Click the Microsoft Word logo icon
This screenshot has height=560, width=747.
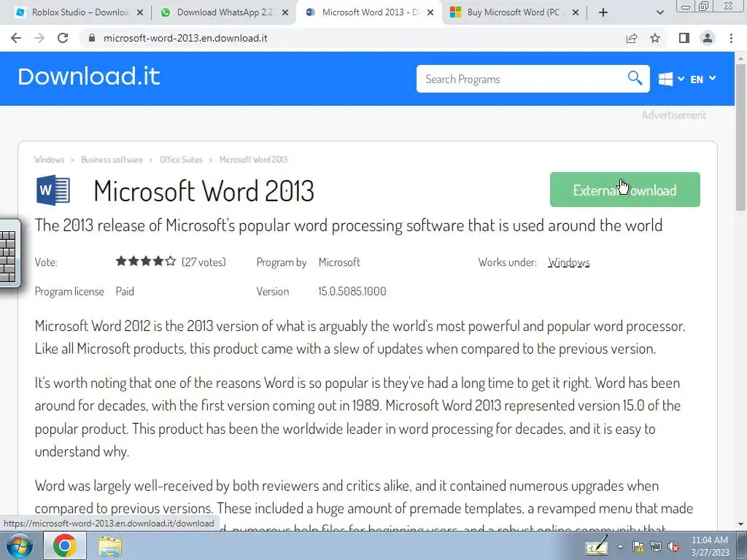point(53,190)
